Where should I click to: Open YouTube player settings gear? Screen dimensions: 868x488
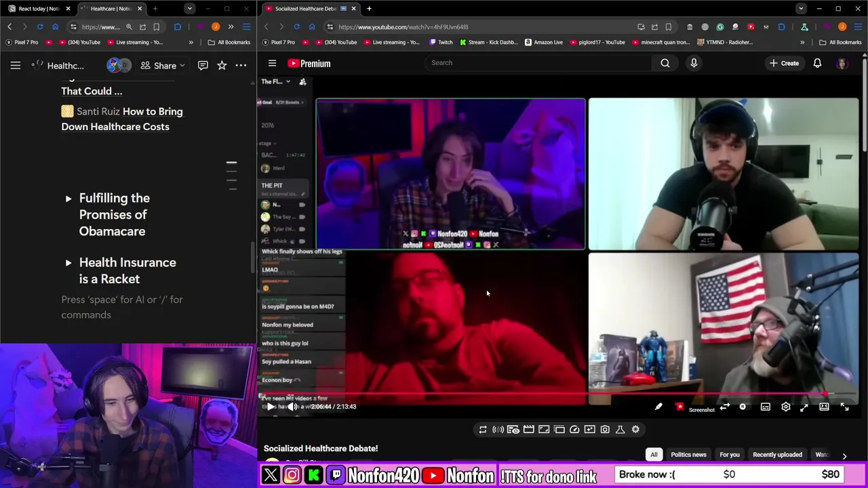(785, 407)
